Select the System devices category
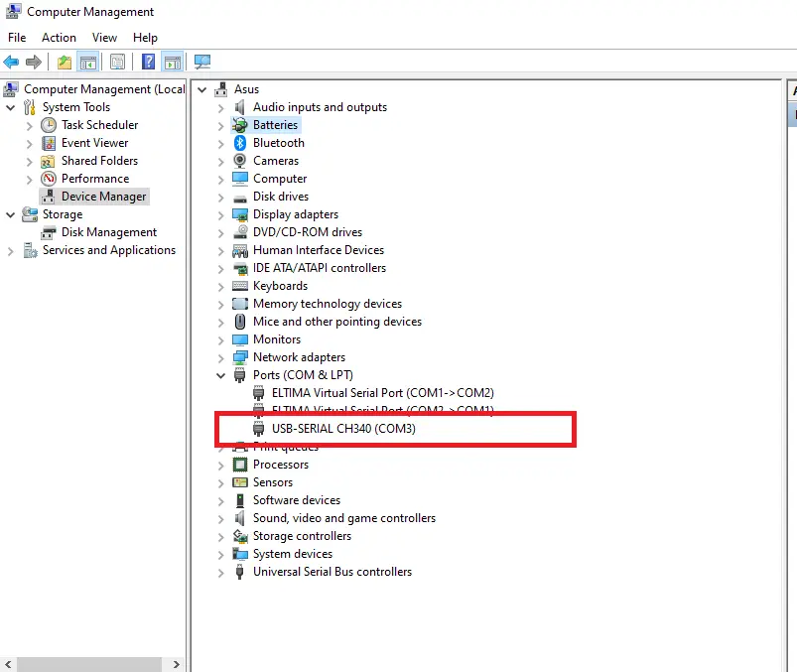The height and width of the screenshot is (672, 797). [293, 554]
